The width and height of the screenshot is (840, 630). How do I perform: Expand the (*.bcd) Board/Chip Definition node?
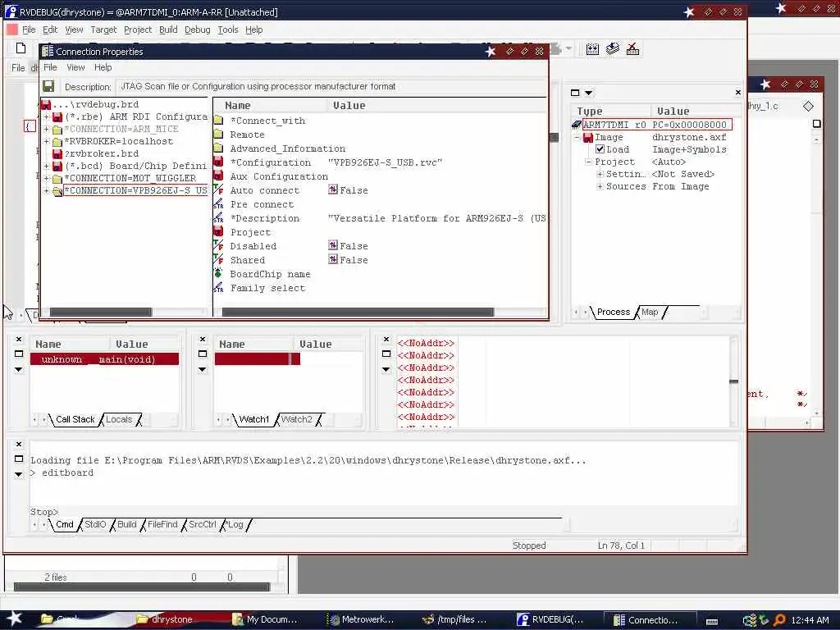46,166
